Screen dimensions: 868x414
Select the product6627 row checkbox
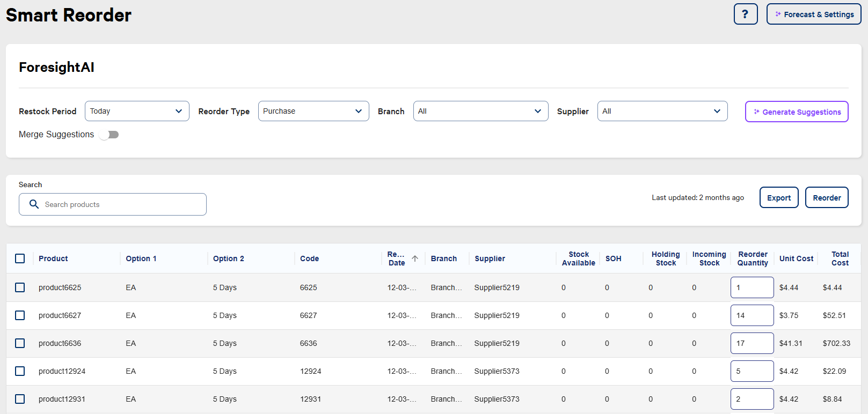(x=20, y=315)
